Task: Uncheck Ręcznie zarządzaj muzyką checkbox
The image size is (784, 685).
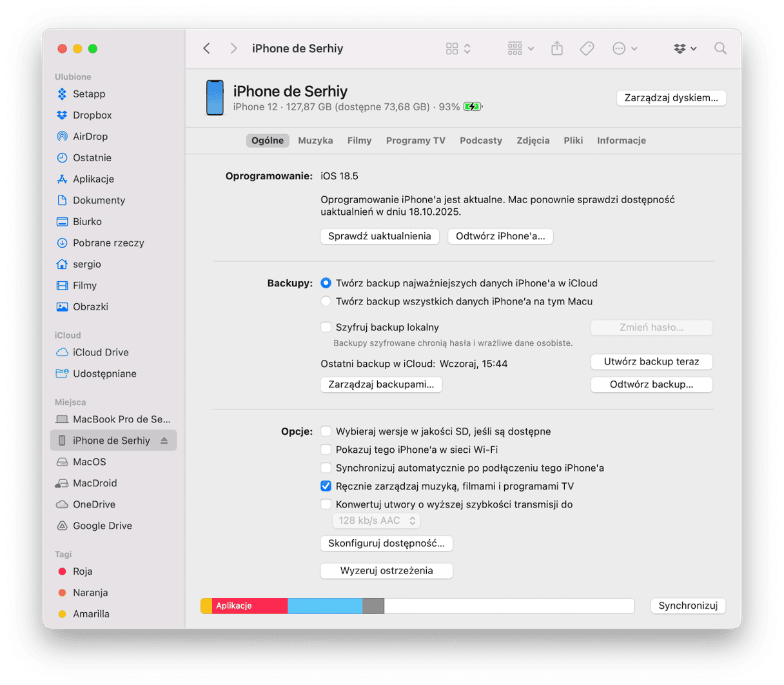Action: [x=326, y=486]
